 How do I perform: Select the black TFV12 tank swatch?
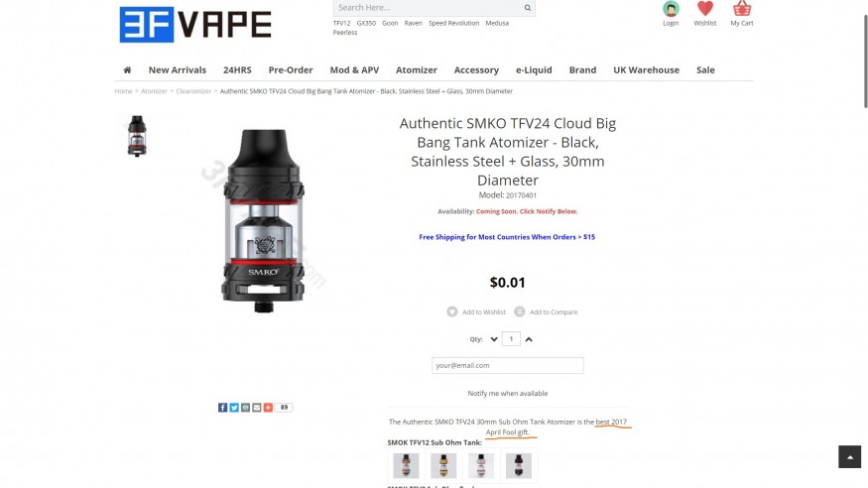(519, 466)
